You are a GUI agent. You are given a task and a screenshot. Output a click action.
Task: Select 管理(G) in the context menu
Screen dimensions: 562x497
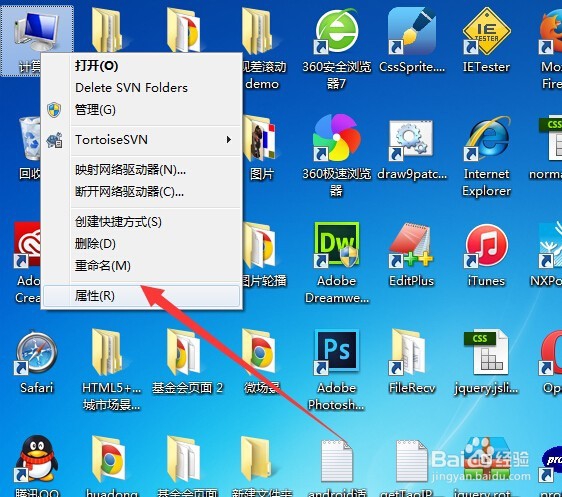pyautogui.click(x=141, y=110)
